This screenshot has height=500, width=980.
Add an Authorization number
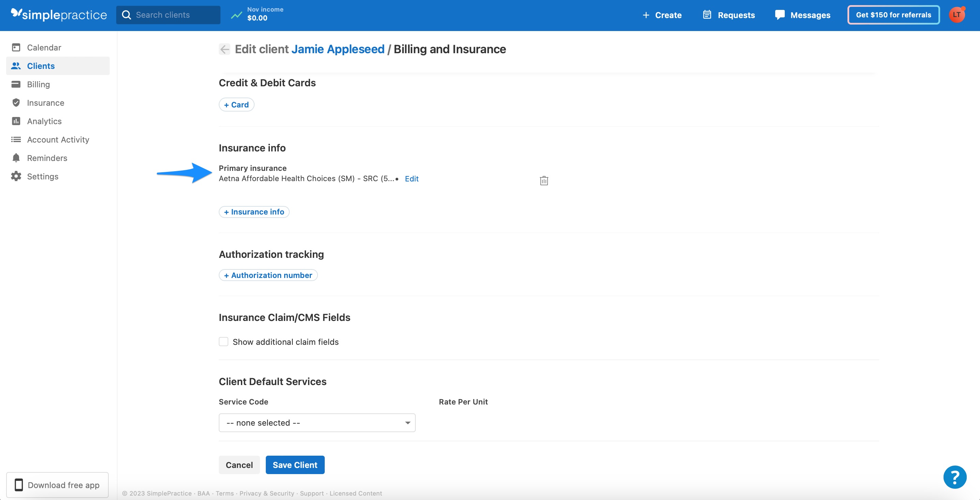coord(268,275)
